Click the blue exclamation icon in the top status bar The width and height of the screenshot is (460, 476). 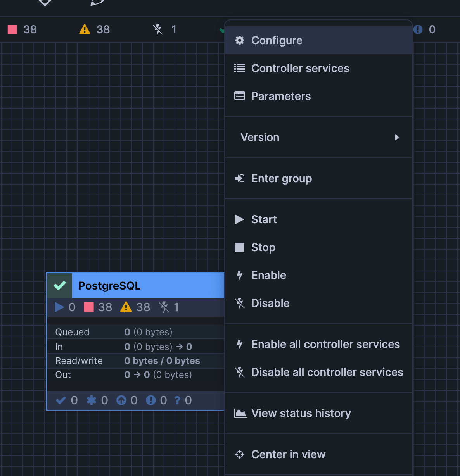(x=418, y=29)
